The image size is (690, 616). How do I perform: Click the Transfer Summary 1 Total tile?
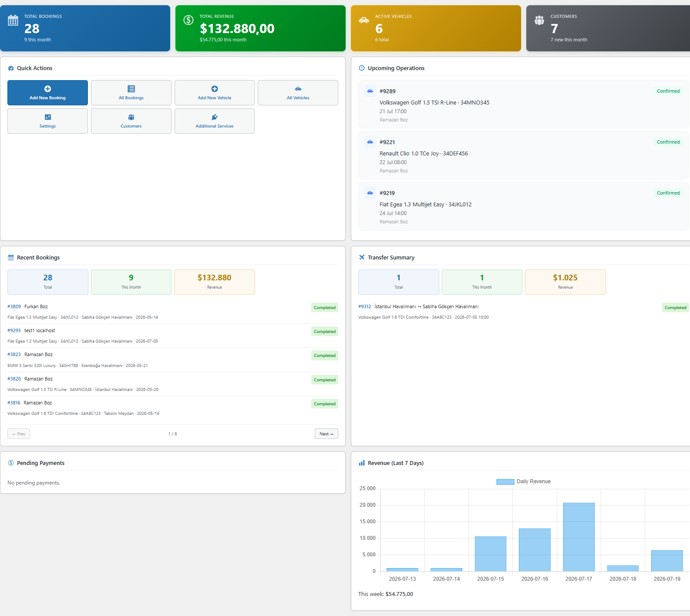399,282
